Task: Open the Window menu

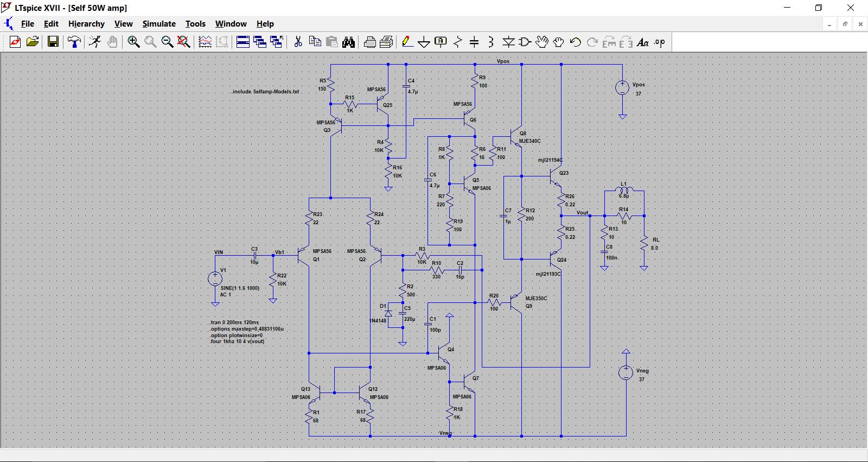Action: coord(231,24)
